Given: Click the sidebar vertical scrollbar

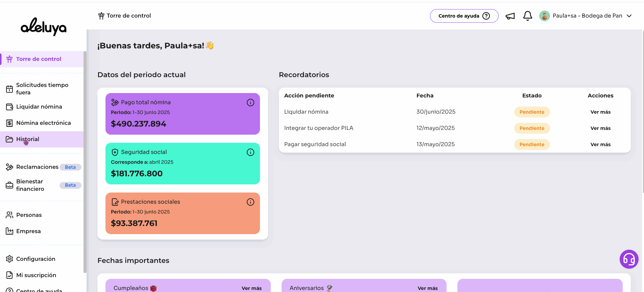Looking at the screenshot, I should pyautogui.click(x=85, y=162).
